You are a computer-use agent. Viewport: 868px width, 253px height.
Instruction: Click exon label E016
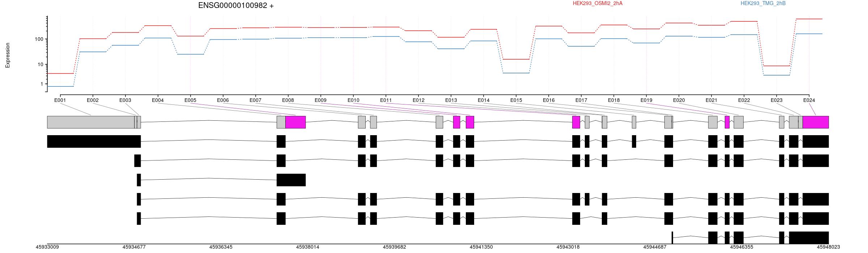coord(549,100)
